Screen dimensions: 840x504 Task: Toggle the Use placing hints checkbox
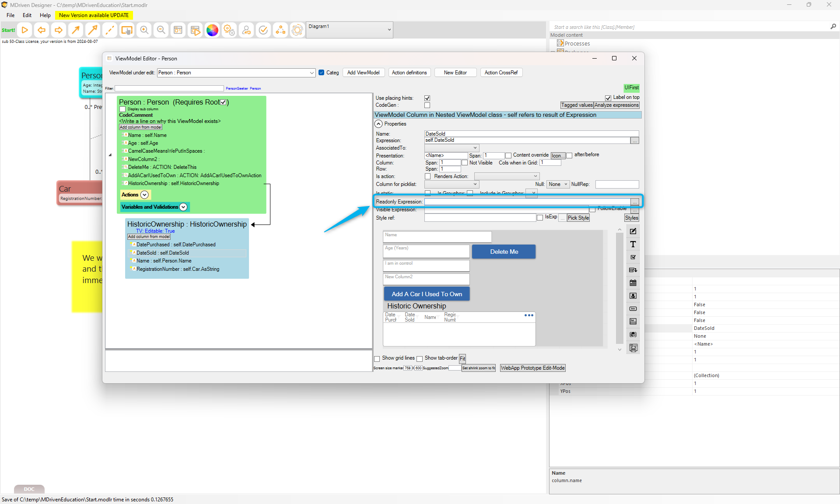coord(427,98)
